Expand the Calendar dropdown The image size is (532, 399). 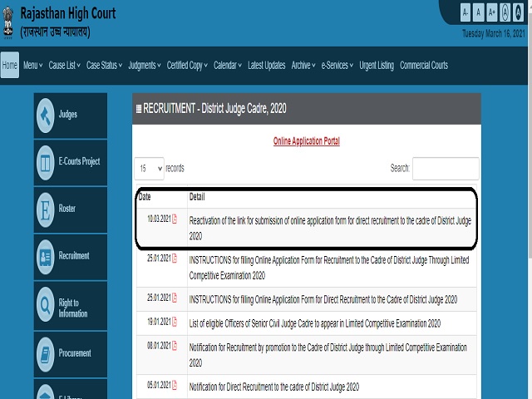click(x=228, y=65)
